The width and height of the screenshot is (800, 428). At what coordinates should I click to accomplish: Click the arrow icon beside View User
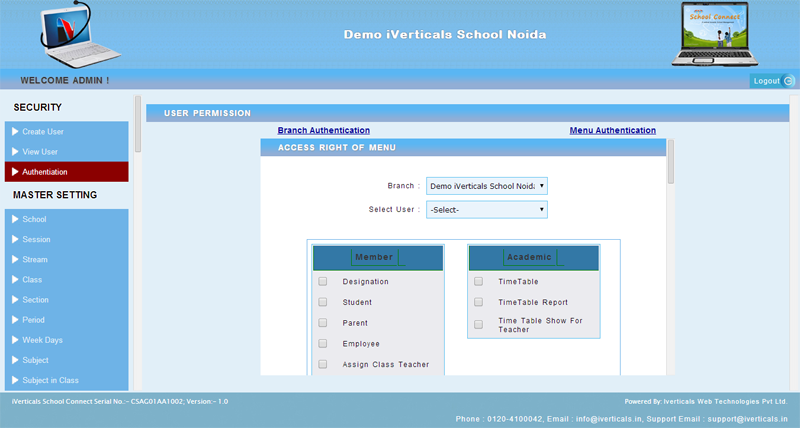pyautogui.click(x=14, y=152)
